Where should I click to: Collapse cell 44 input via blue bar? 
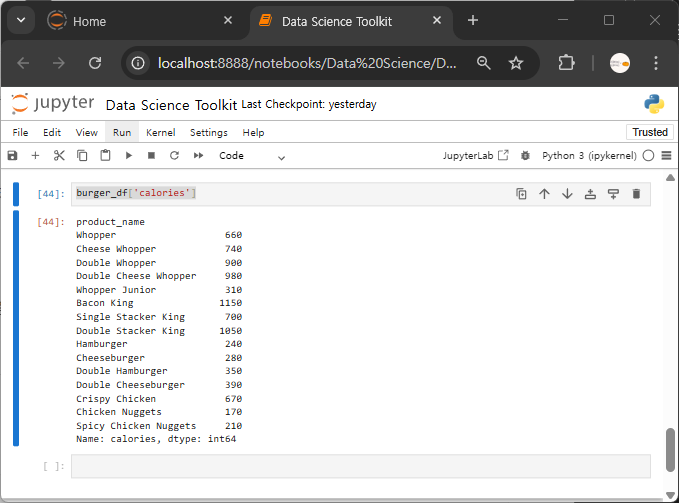pyautogui.click(x=16, y=194)
